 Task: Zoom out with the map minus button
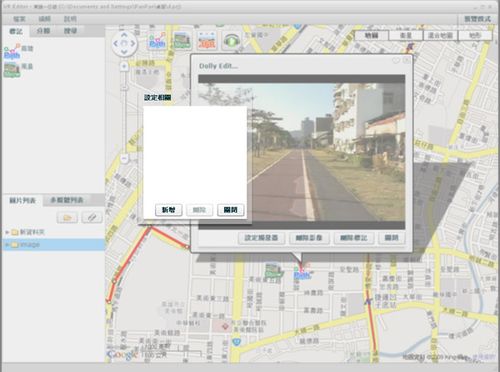coord(124,158)
